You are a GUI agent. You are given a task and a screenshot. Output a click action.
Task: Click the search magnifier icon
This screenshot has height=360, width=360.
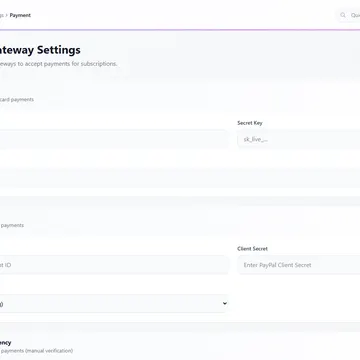[x=343, y=15]
